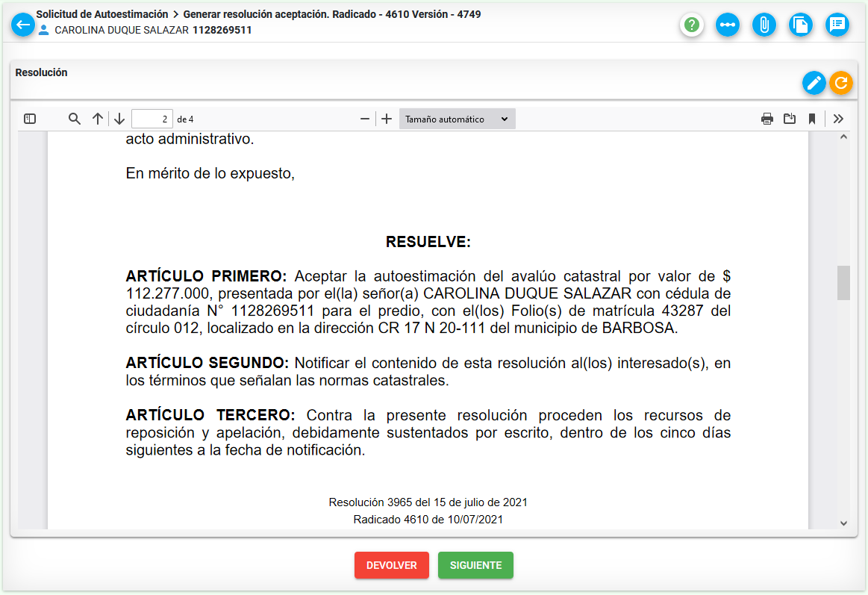Go to the previous PDF page
The height and width of the screenshot is (595, 868).
[98, 119]
